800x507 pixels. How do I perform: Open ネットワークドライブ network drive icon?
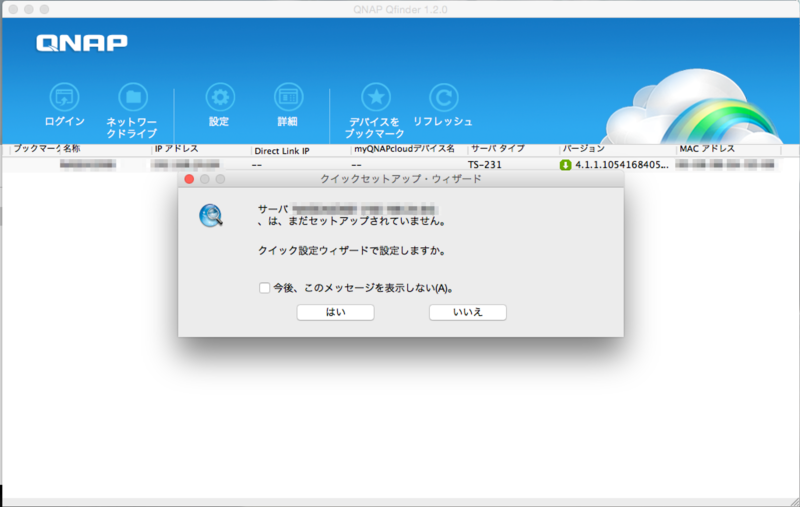(133, 97)
